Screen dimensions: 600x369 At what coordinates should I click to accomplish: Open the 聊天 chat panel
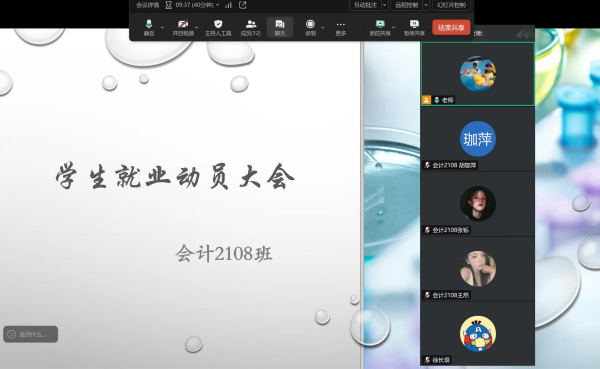click(280, 28)
